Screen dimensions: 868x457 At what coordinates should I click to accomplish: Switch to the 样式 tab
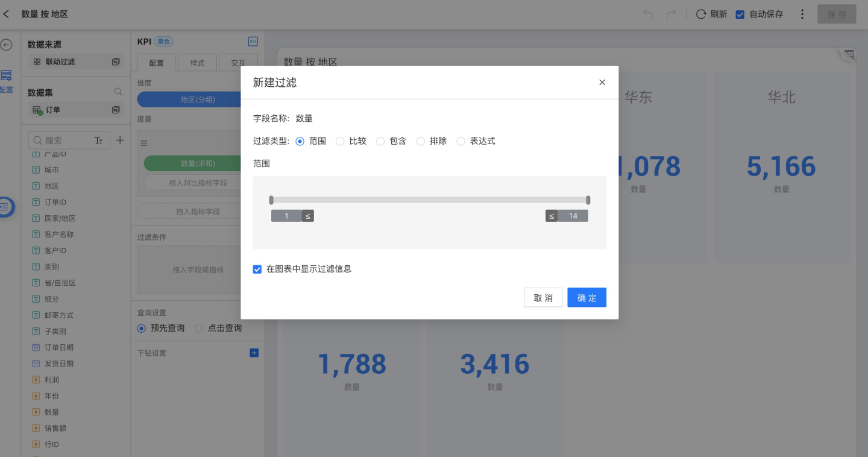[x=197, y=63]
